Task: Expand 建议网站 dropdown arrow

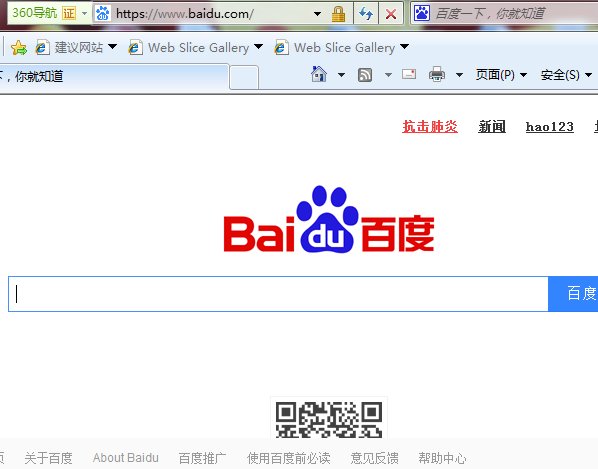Action: coord(112,47)
